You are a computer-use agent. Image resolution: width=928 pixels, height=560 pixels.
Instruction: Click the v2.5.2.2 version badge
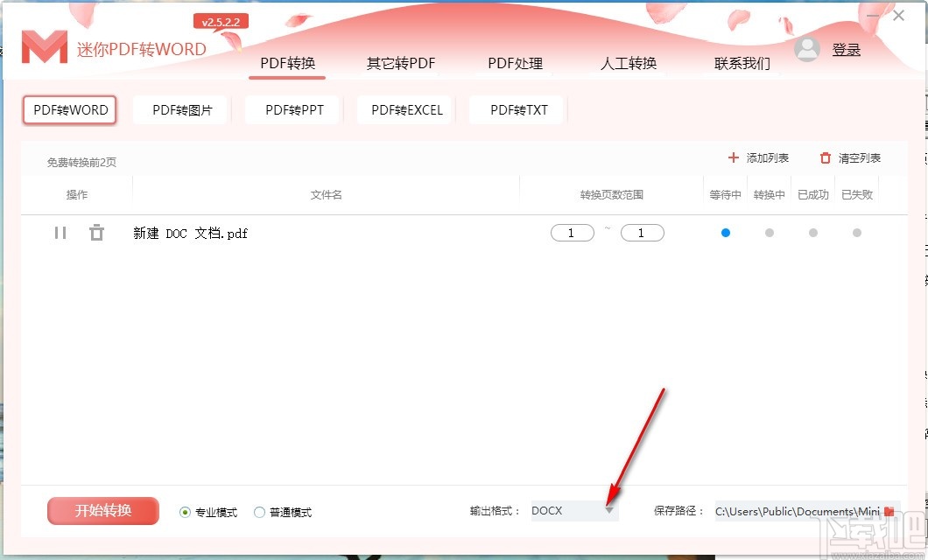pyautogui.click(x=221, y=22)
